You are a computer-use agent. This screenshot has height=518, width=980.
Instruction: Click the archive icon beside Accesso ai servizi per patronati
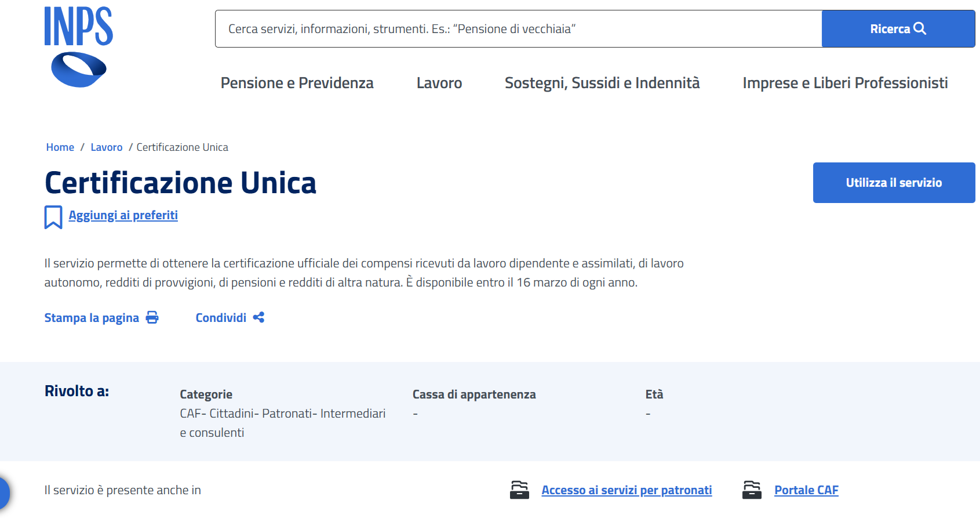(x=519, y=490)
